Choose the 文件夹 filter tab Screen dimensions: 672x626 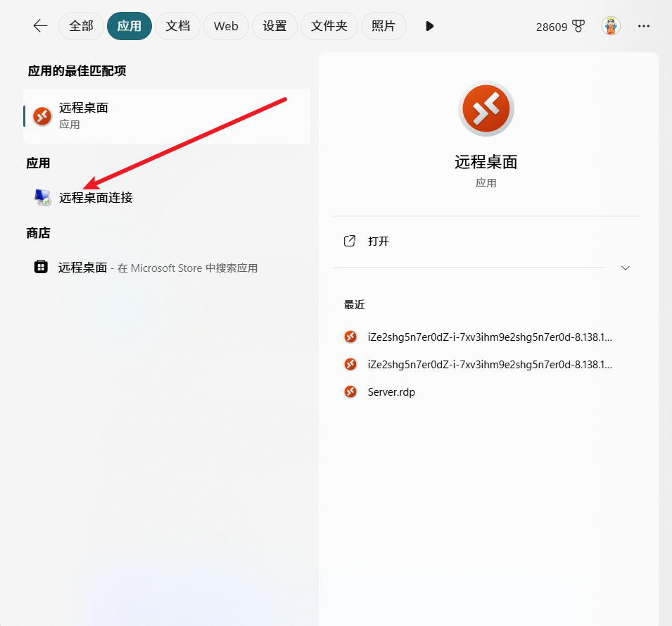coord(329,26)
